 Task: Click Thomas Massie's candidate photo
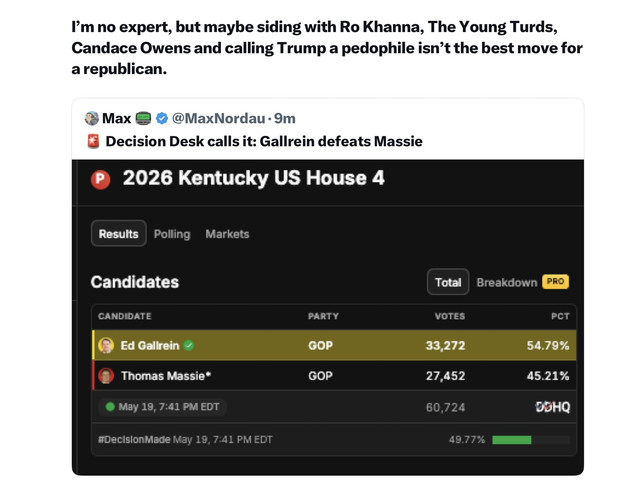coord(106,376)
